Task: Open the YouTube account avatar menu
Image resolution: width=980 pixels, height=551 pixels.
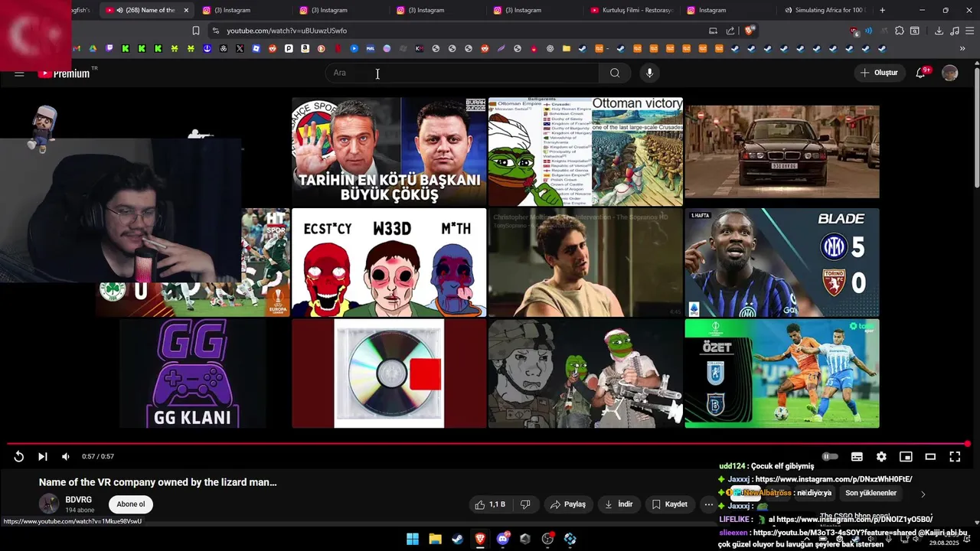Action: pos(950,73)
